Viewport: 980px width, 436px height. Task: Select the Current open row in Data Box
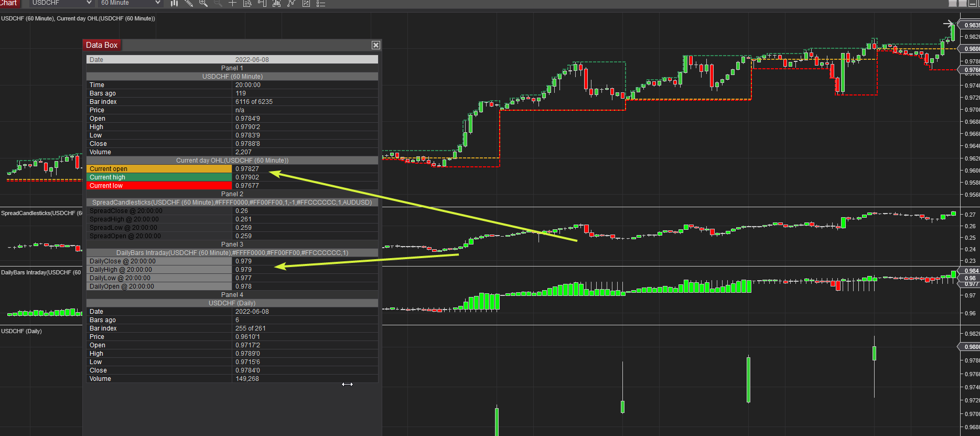pos(232,168)
